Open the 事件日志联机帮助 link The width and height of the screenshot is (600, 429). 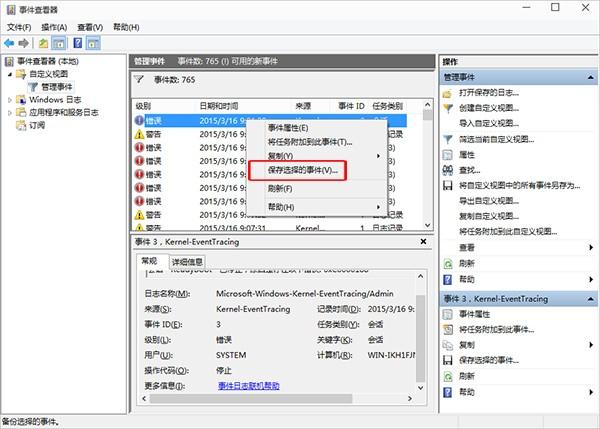pos(248,385)
